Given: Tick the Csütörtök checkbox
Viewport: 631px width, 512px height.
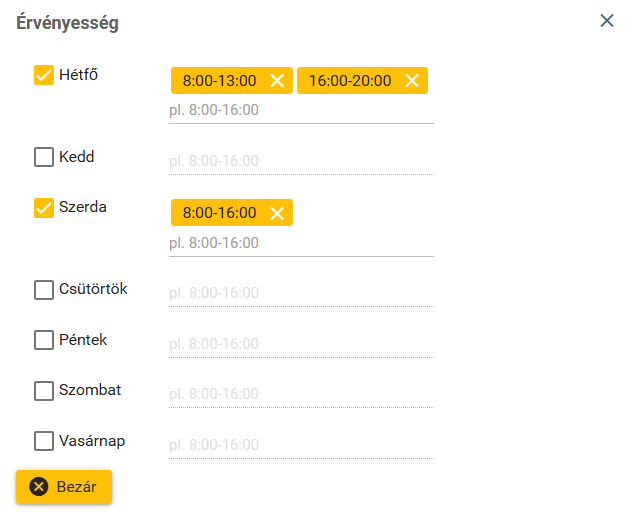Looking at the screenshot, I should pyautogui.click(x=44, y=290).
